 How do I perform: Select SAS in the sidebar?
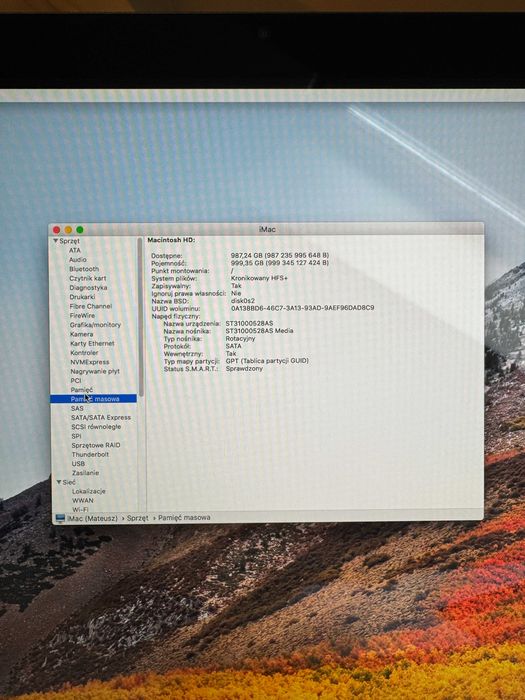click(77, 408)
